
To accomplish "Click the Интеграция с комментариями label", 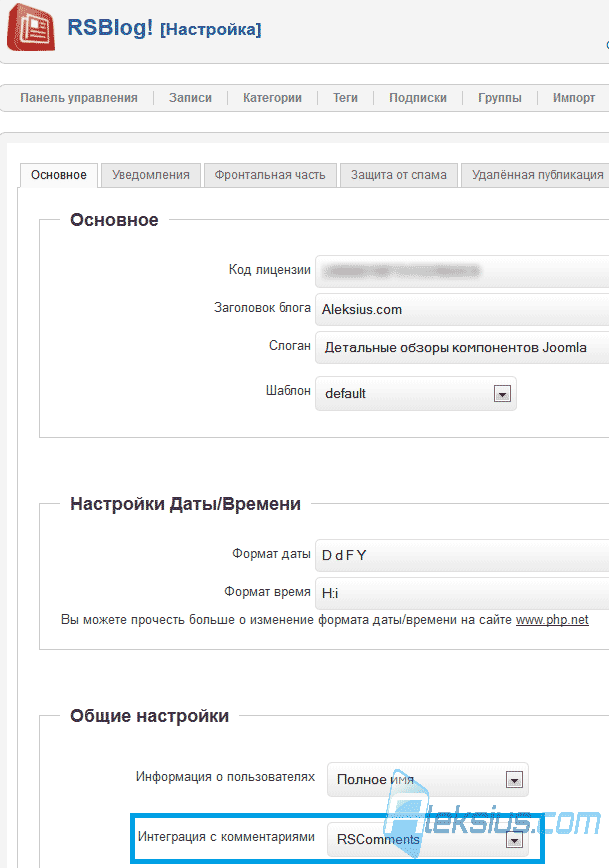I will (226, 836).
